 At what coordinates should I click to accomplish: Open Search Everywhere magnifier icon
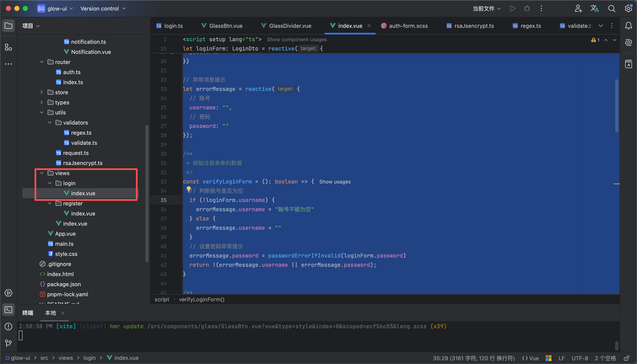(x=612, y=8)
